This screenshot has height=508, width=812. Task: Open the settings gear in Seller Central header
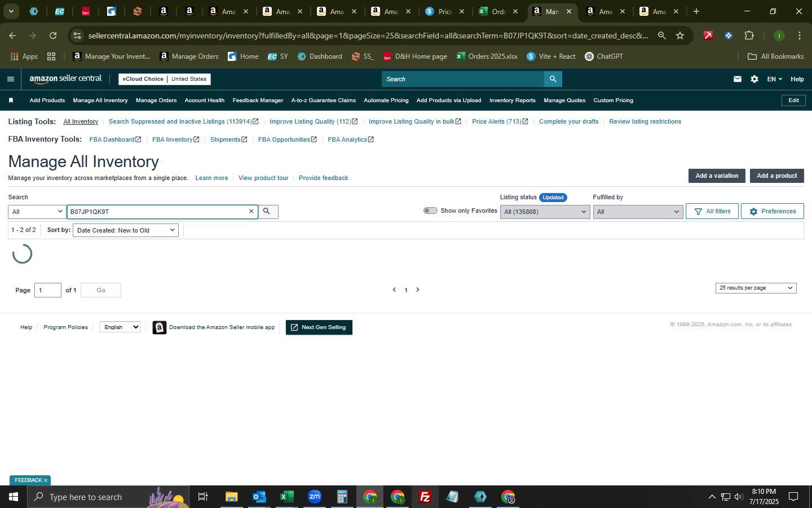point(754,79)
